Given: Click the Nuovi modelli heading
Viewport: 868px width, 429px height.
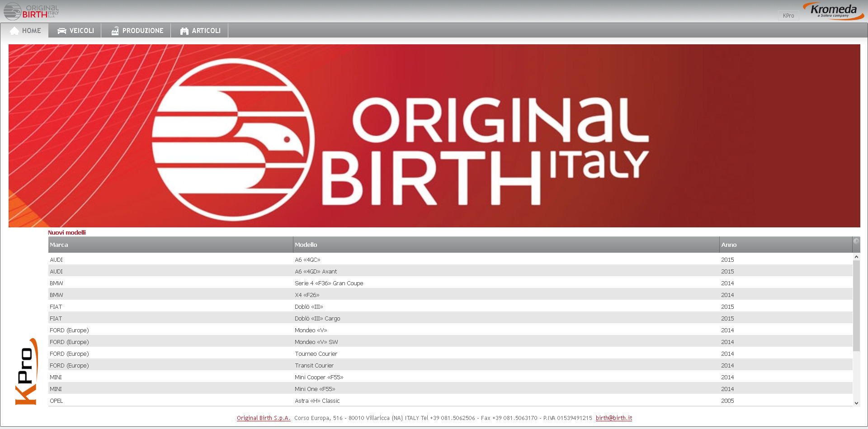Looking at the screenshot, I should click(67, 232).
